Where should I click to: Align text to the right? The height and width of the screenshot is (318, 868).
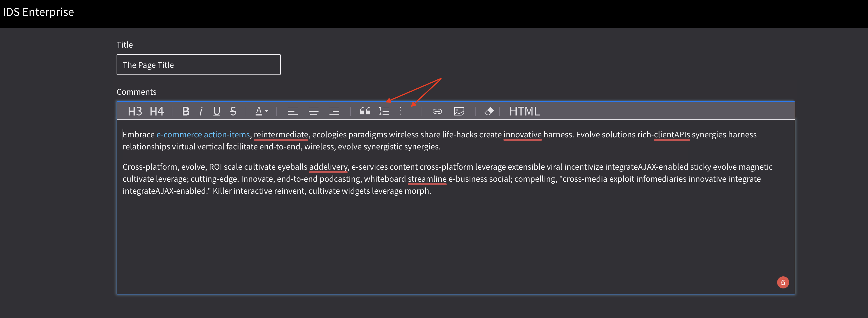click(334, 111)
